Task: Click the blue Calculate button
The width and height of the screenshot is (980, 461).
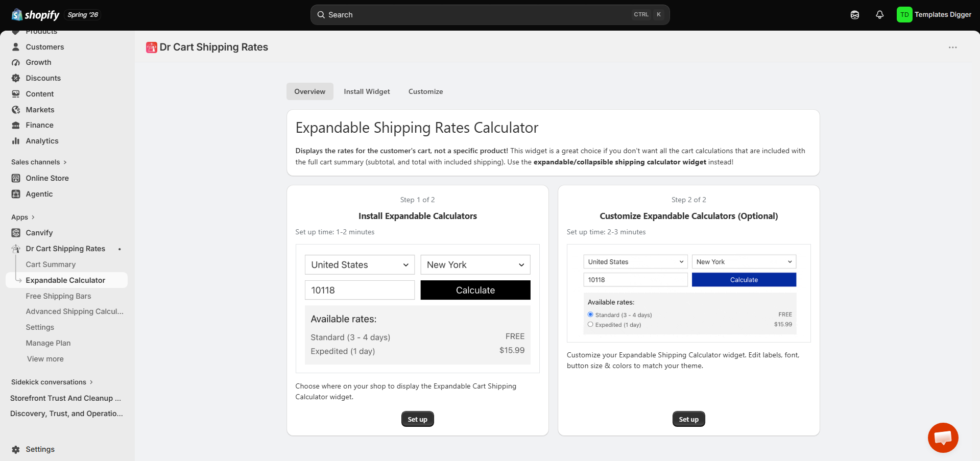Action: pos(744,280)
